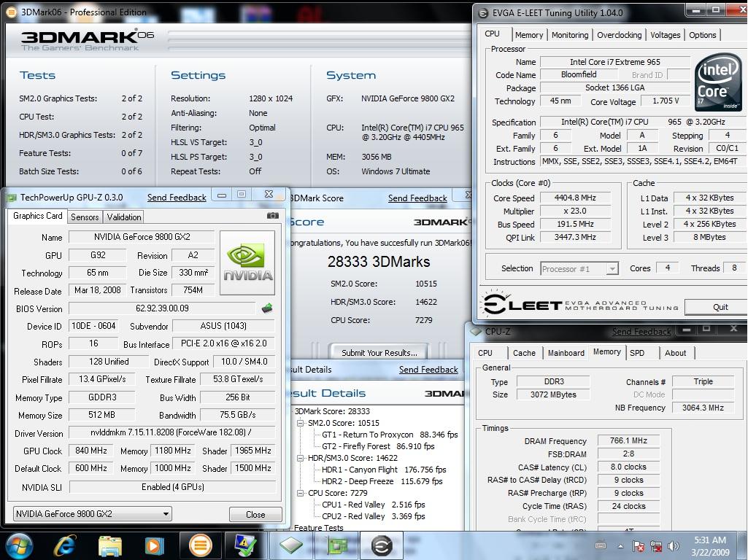The image size is (748, 560).
Task: Switch to the E-LEET taskbar icon
Action: click(x=382, y=545)
